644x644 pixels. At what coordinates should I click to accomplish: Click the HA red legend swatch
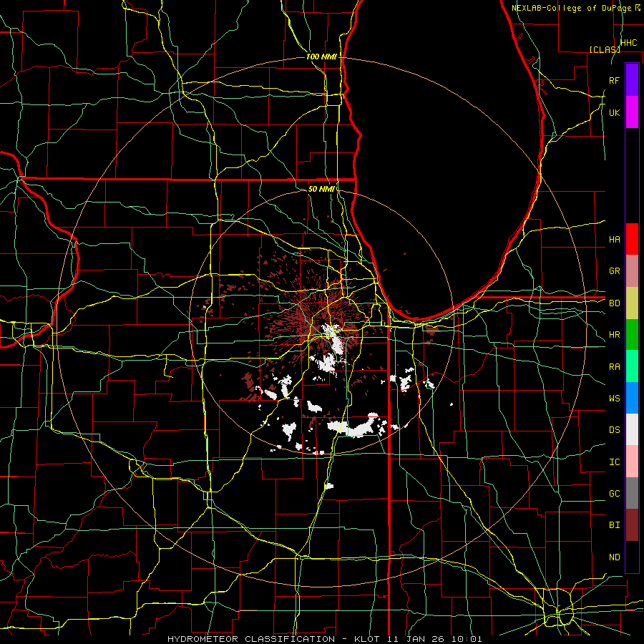pos(632,239)
